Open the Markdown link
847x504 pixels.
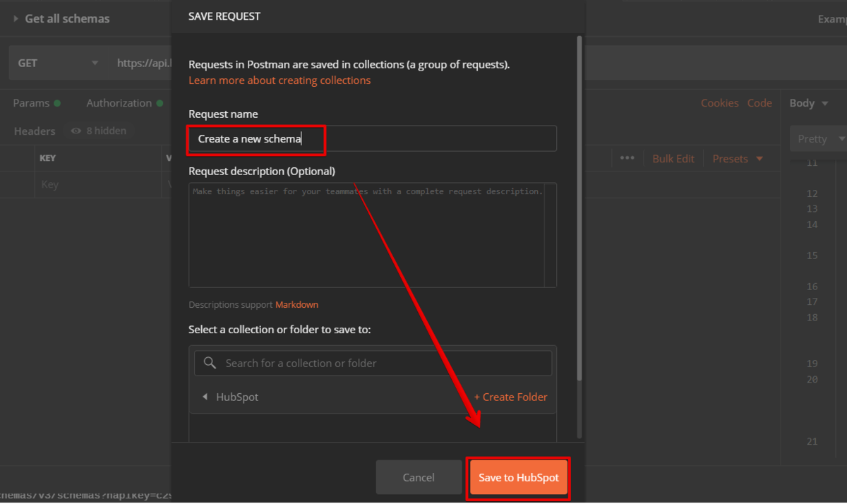tap(296, 305)
